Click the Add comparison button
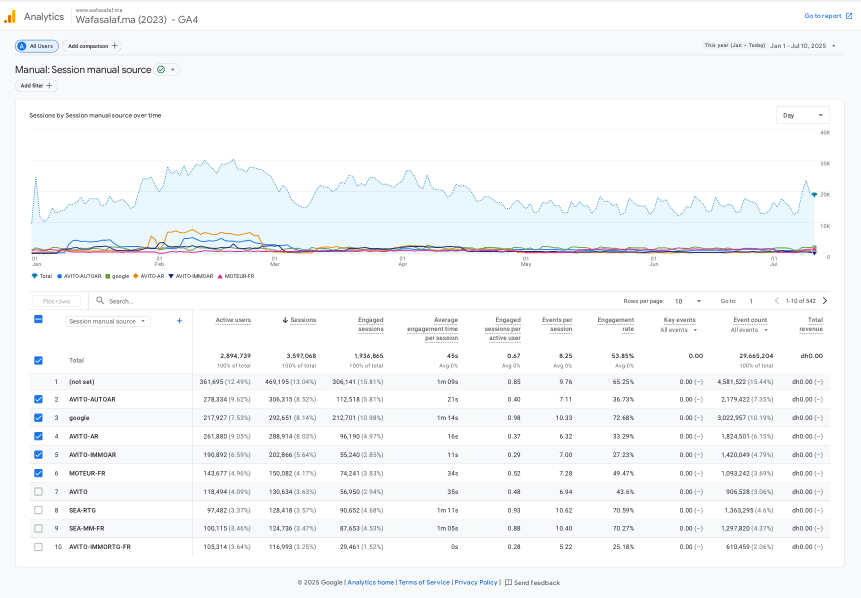 tap(92, 46)
